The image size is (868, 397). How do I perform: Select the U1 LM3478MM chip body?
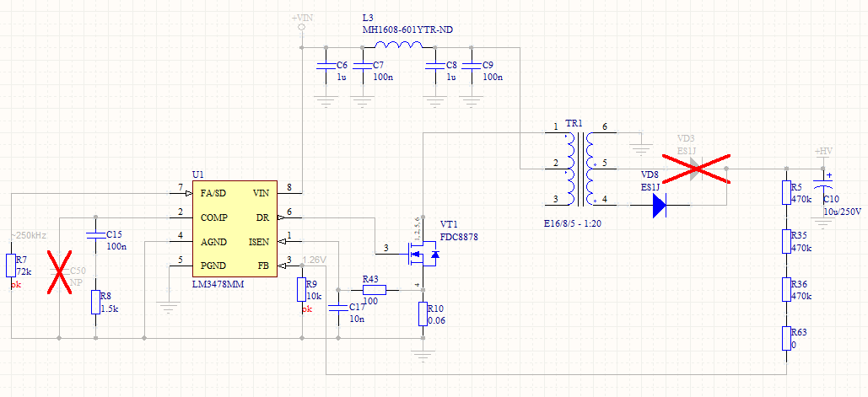[x=235, y=229]
